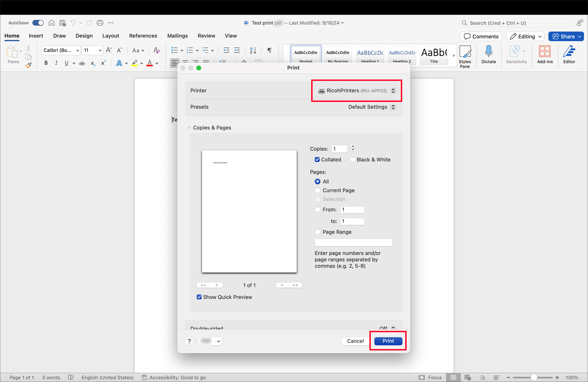Viewport: 588px width, 382px height.
Task: Collapse the Copies & Pages section
Action: 189,127
